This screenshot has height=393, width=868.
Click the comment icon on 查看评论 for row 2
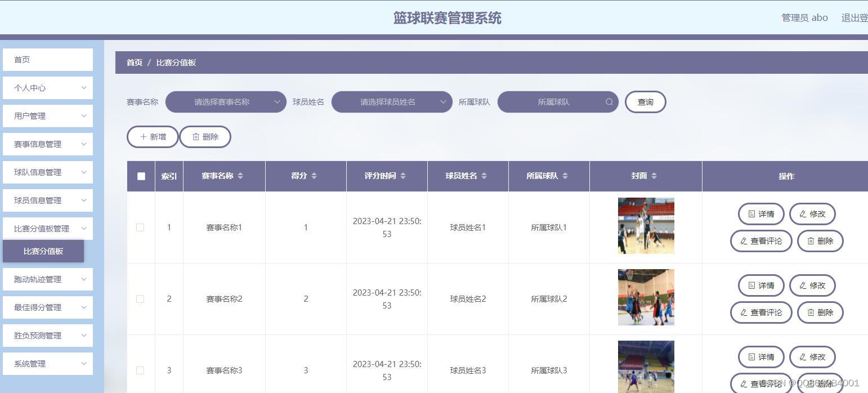[742, 312]
